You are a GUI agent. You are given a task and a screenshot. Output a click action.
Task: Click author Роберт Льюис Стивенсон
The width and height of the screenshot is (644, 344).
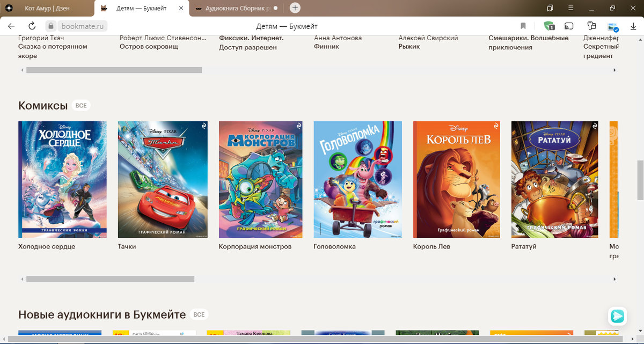pos(163,38)
